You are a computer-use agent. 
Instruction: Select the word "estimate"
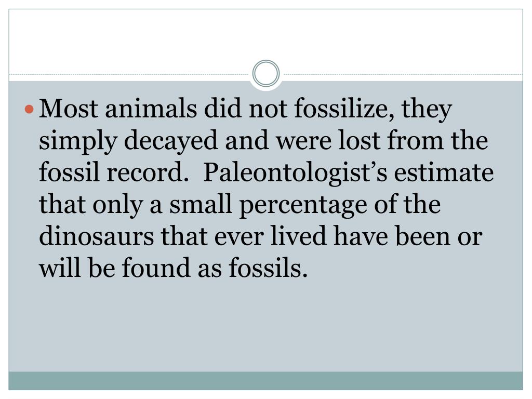tap(444, 173)
